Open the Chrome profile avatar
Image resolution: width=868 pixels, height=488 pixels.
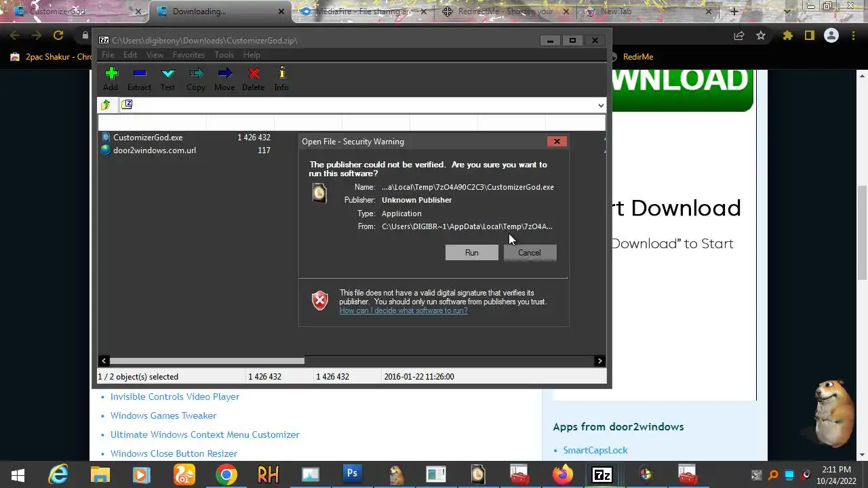click(831, 35)
